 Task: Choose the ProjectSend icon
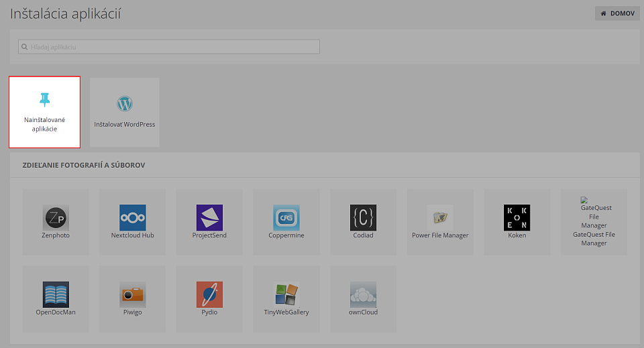(209, 217)
